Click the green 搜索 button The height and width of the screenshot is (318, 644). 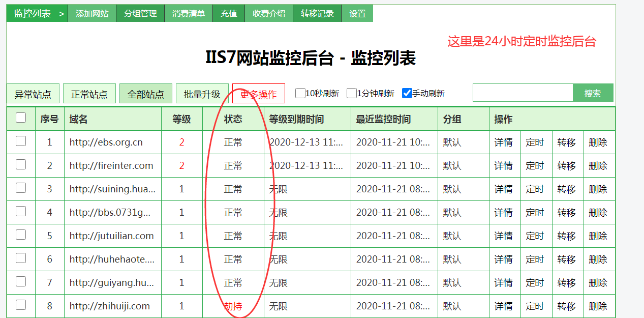tap(593, 93)
